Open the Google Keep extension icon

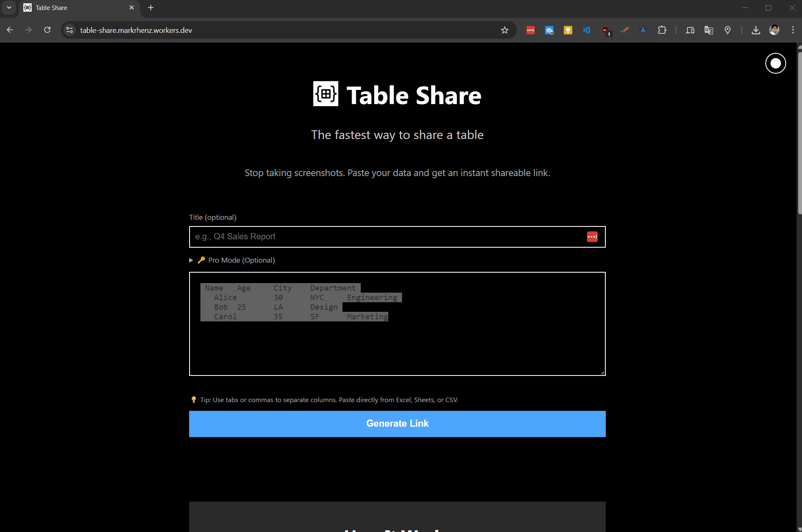pyautogui.click(x=568, y=30)
